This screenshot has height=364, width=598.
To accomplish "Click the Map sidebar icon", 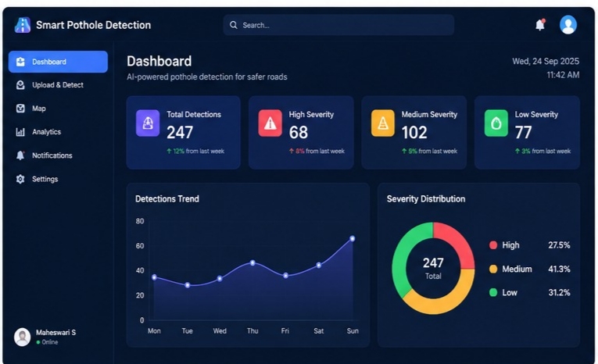I will click(20, 109).
